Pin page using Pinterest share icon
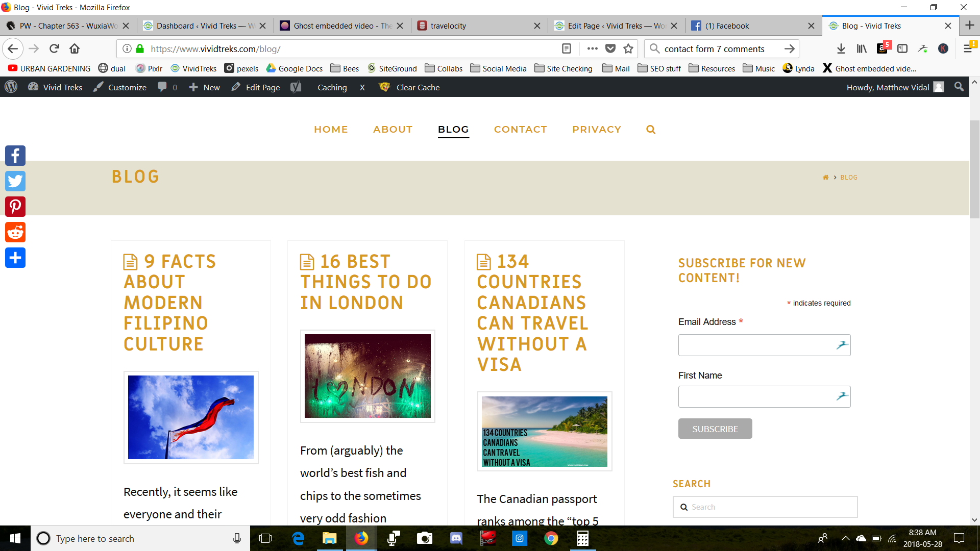Viewport: 980px width, 551px height. pyautogui.click(x=15, y=207)
